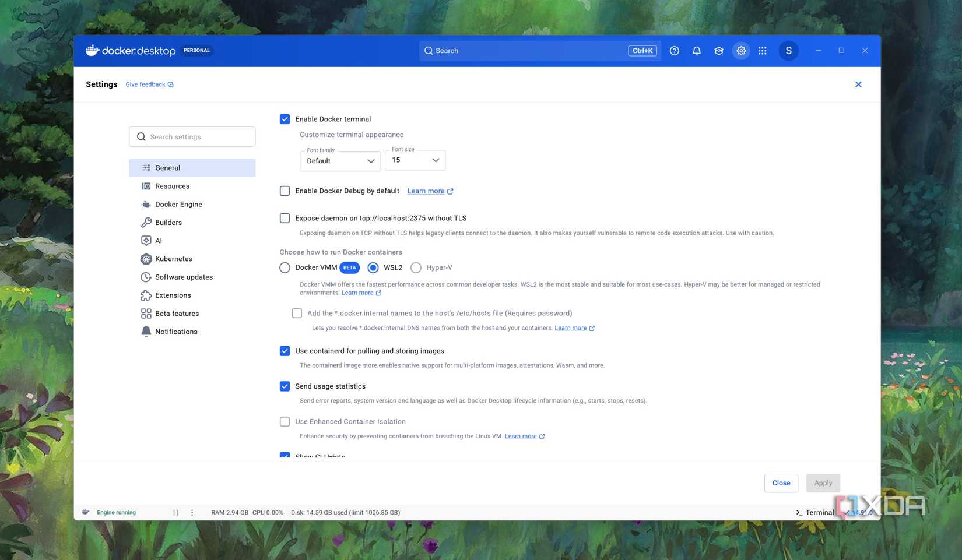Open Learn more link for Enhanced Container Isolation
The width and height of the screenshot is (962, 560).
point(525,436)
